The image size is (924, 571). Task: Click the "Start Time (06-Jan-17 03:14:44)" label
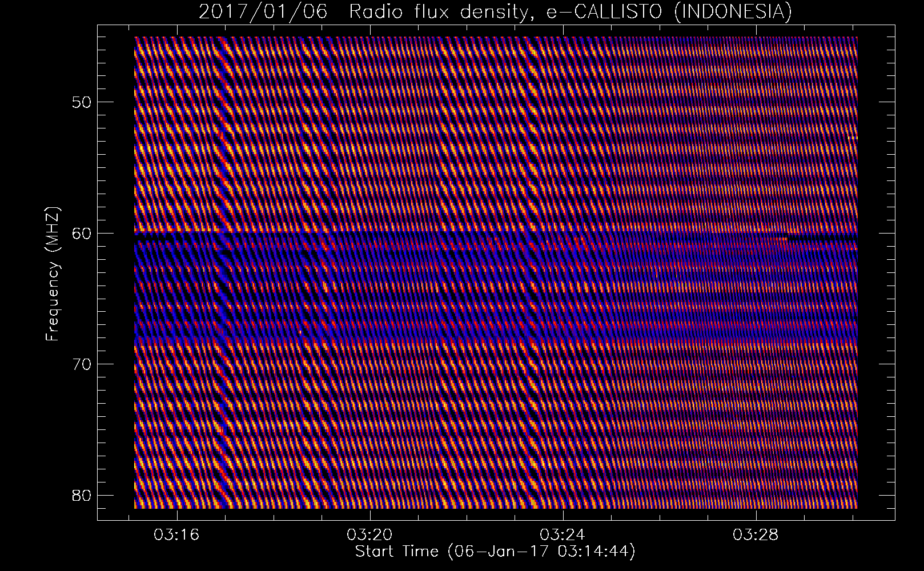pyautogui.click(x=495, y=552)
